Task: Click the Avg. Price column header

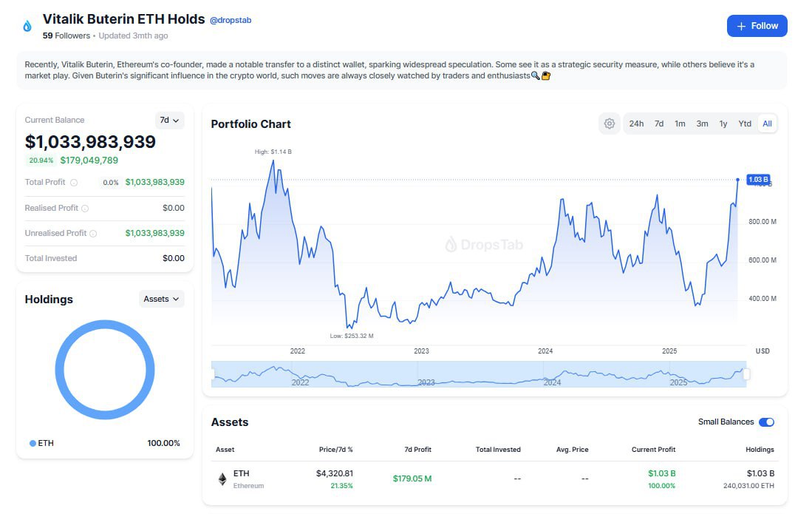Action: 572,450
